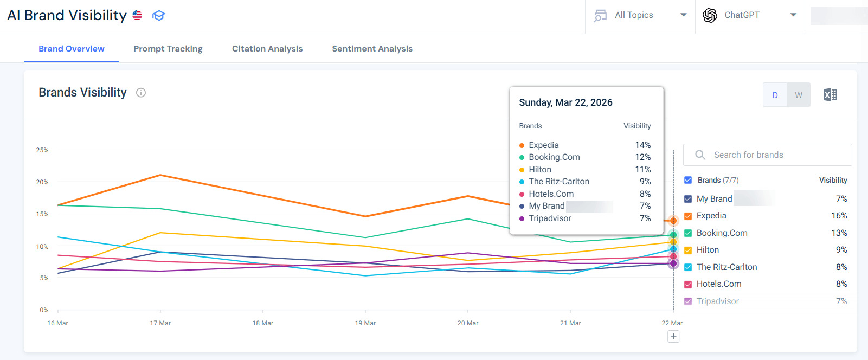
Task: Uncheck The Ritz-Carlton checkbox
Action: pos(688,267)
